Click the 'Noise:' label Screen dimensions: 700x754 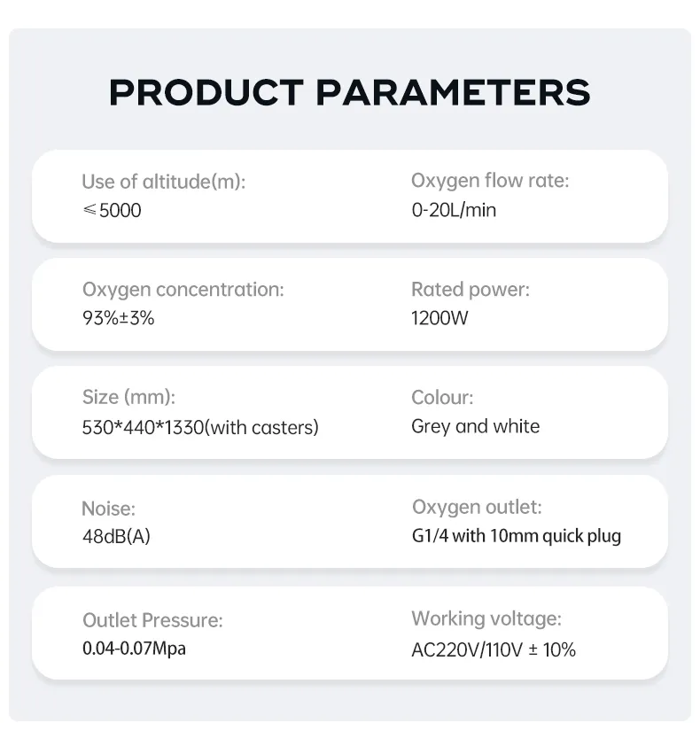tap(108, 509)
